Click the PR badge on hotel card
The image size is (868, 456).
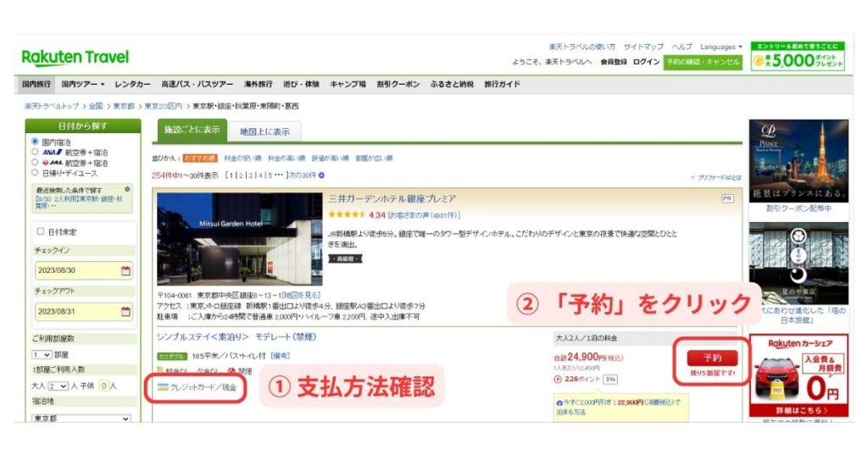pyautogui.click(x=727, y=198)
